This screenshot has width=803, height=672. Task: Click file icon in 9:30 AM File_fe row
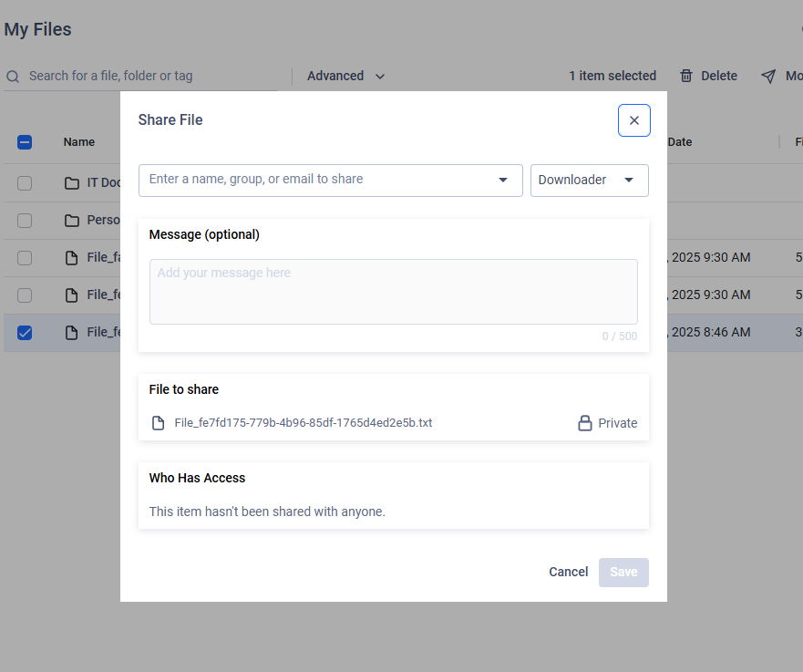pos(72,295)
